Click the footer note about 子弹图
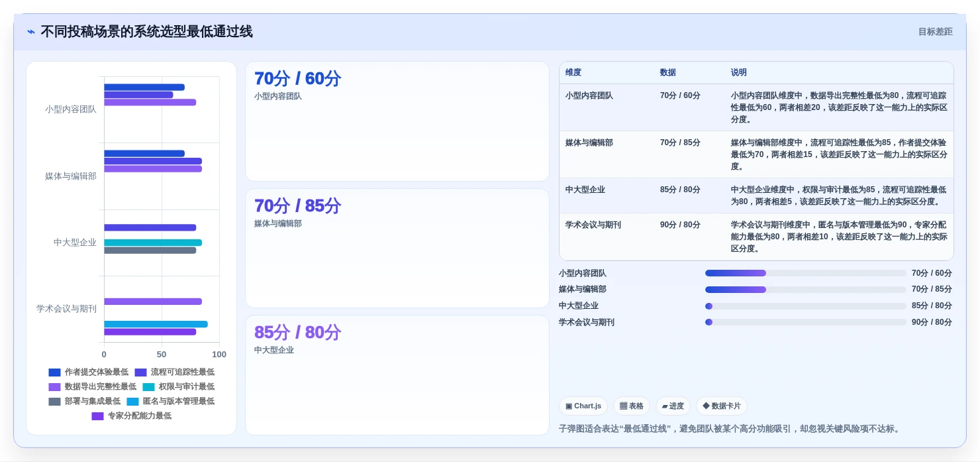This screenshot has width=980, height=462. click(x=731, y=429)
